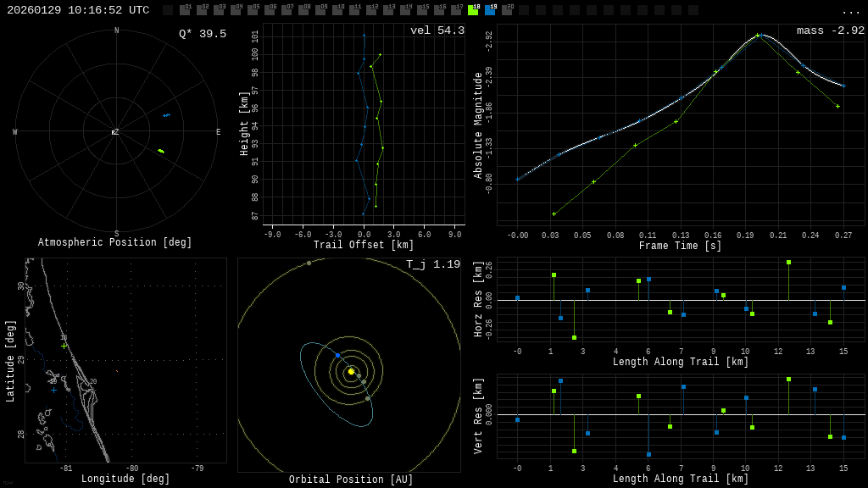Select station box 11 in top bar
868x488 pixels.
point(354,10)
